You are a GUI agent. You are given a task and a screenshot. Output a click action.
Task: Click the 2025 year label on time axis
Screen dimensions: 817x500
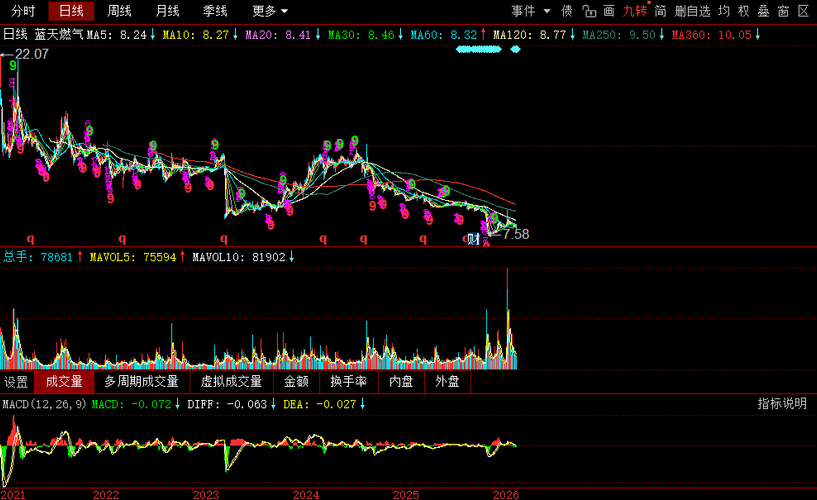click(x=406, y=495)
